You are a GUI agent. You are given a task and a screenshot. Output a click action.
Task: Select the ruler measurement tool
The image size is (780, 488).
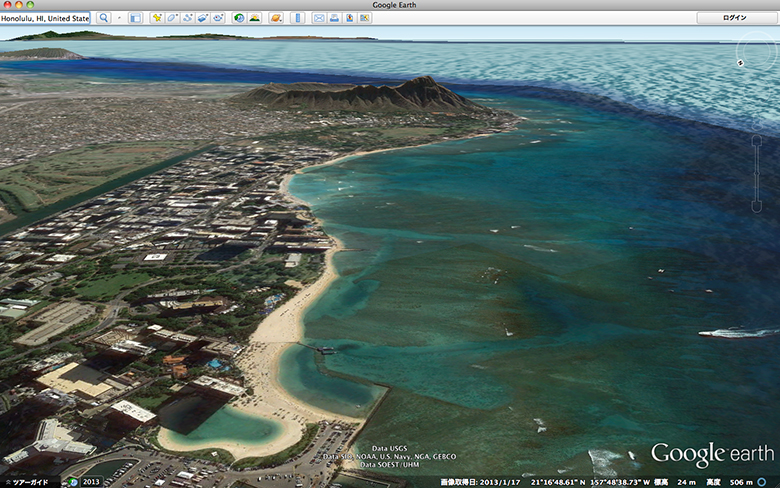pos(297,18)
